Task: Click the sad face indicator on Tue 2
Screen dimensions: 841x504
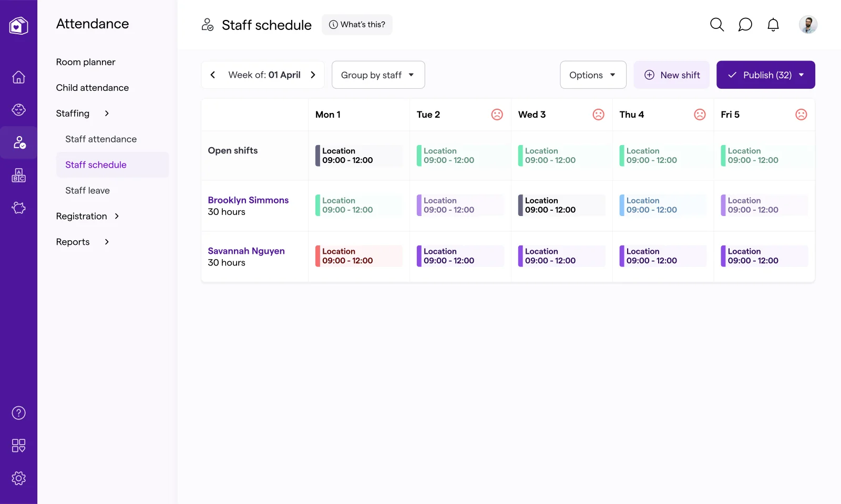Action: click(497, 114)
